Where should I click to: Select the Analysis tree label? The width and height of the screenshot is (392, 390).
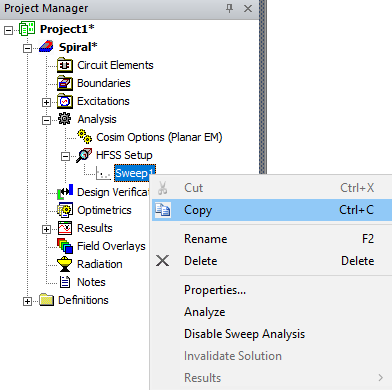97,119
